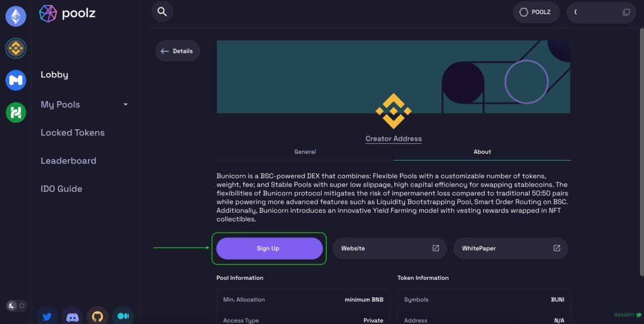The height and width of the screenshot is (324, 644).
Task: Click the 'Access Type' label
Action: pos(241,320)
